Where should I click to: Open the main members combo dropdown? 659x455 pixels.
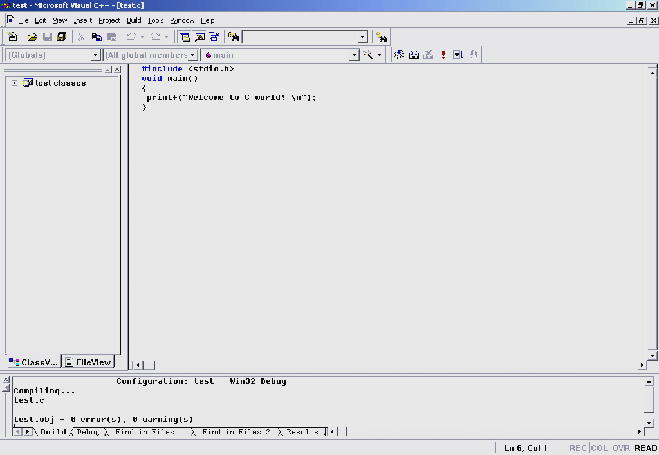[x=354, y=55]
